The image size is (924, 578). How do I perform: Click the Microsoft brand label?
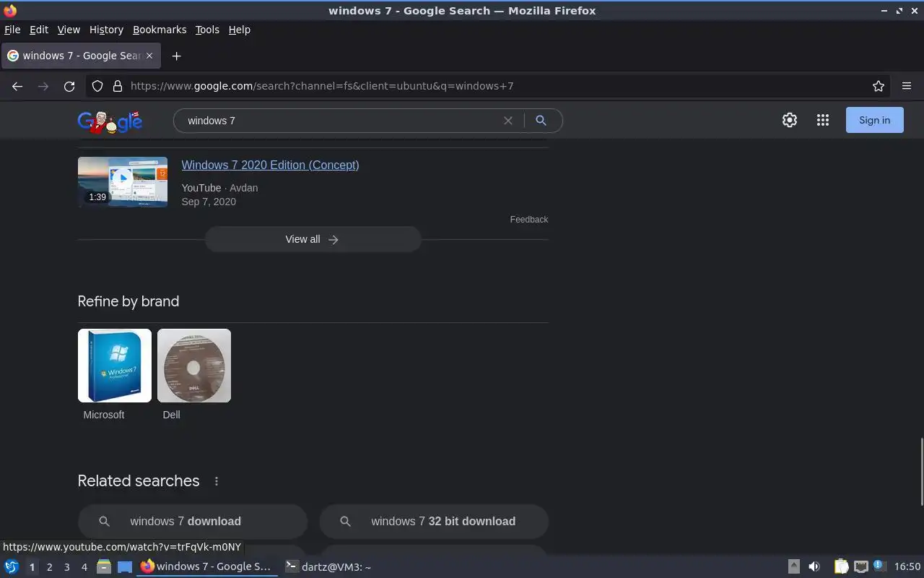(104, 415)
